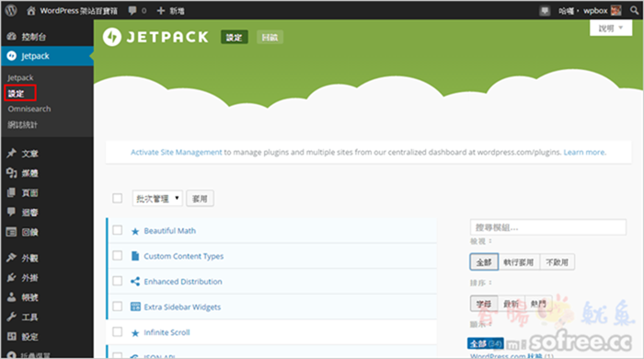Toggle the select-all modules checkbox
Image resolution: width=644 pixels, height=359 pixels.
(118, 199)
